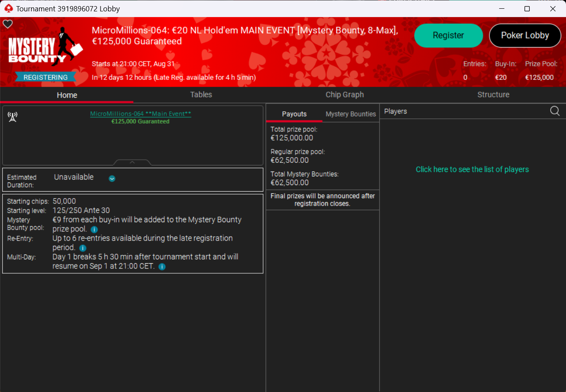The width and height of the screenshot is (566, 392).
Task: Show the Mystery Bounties tab
Action: coord(351,114)
